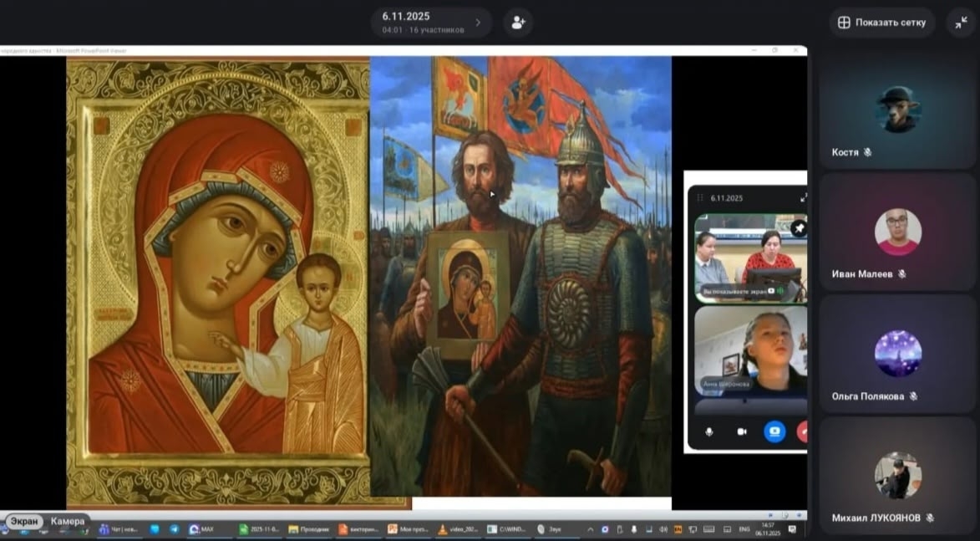Screen dimensions: 980x541
Task: Collapse the call window with arrows icon
Action: [x=962, y=23]
